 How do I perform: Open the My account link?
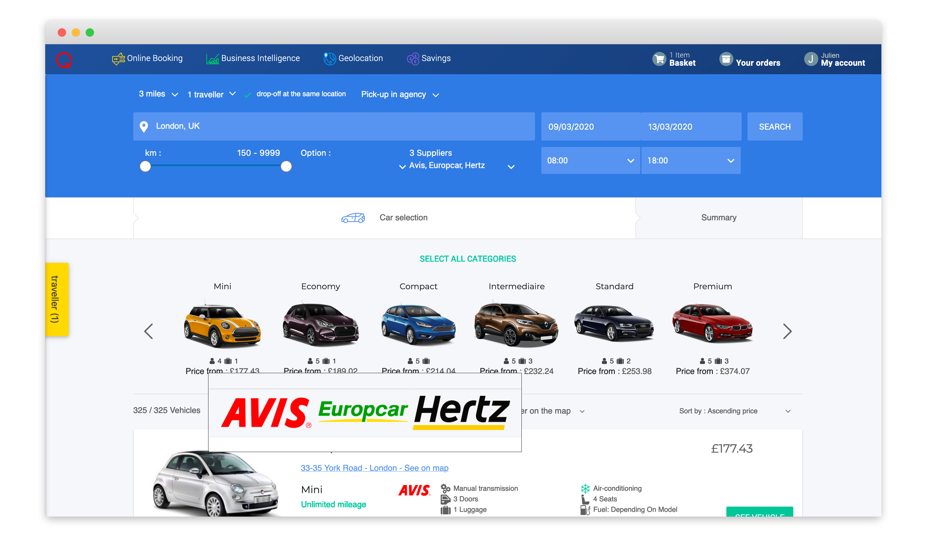(843, 63)
